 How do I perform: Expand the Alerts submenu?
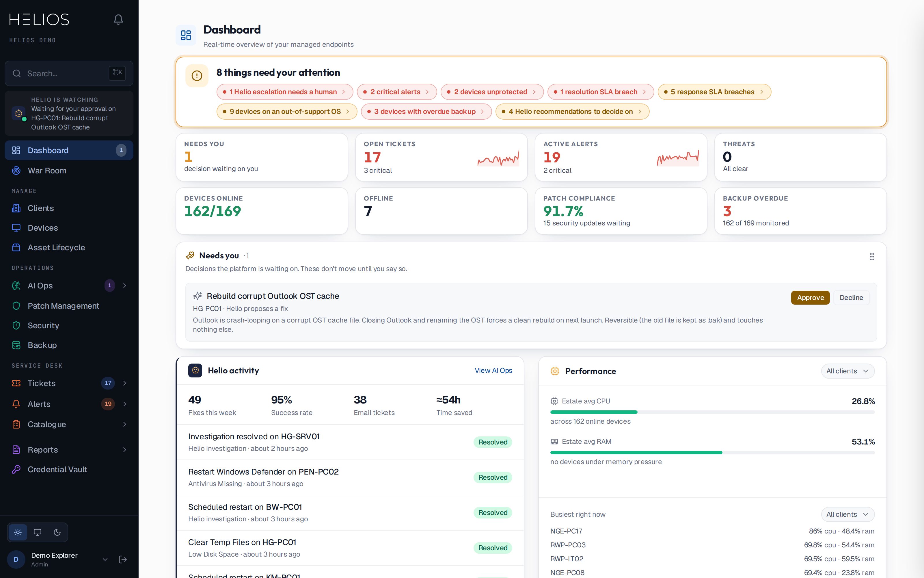[124, 404]
